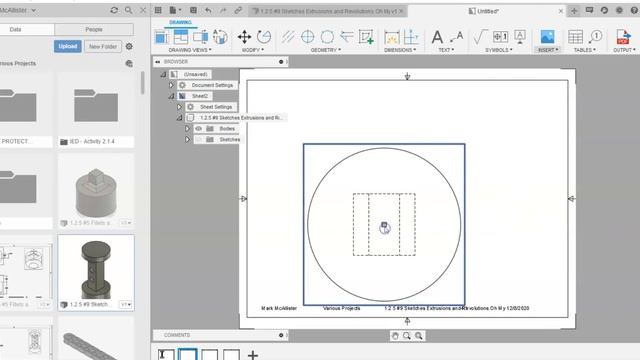The image size is (640, 360).
Task: Expand the Sketches folder
Action: point(187,140)
